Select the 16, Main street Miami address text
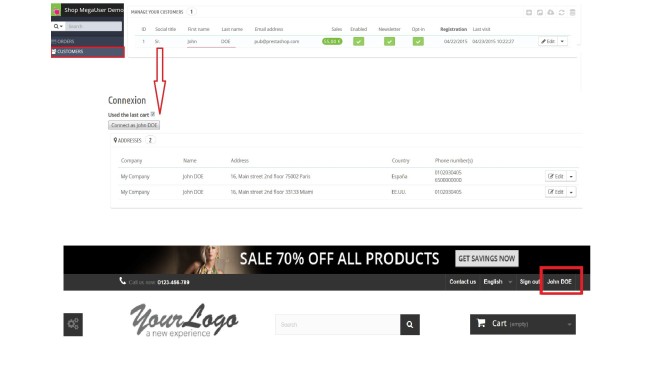646x366 pixels. click(272, 192)
